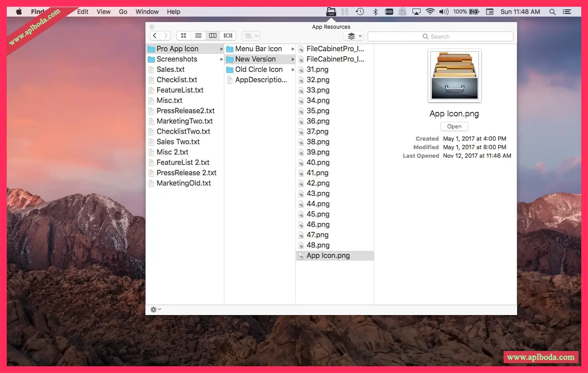Click the File Cabinet Pro menu bar icon
This screenshot has height=373, width=588.
point(331,12)
